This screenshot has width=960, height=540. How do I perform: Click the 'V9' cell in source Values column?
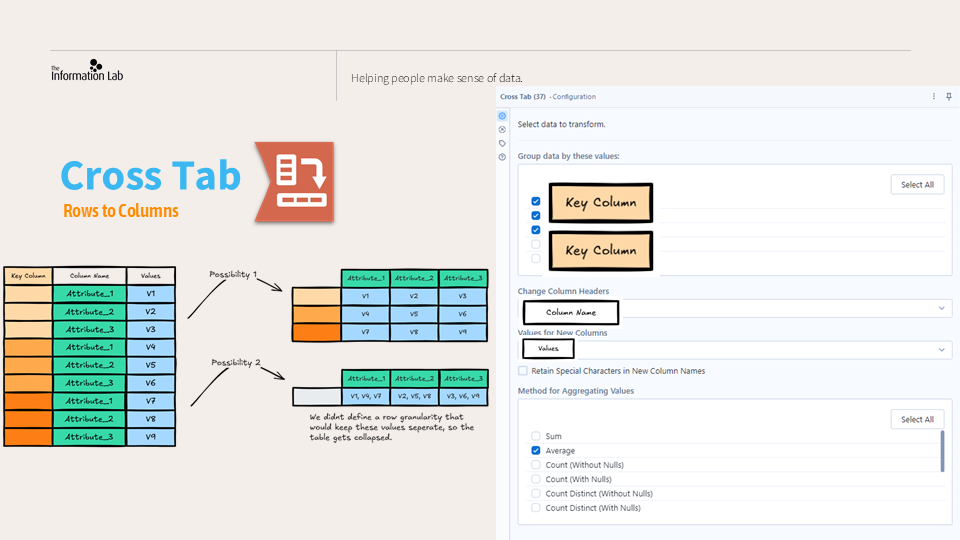pyautogui.click(x=151, y=437)
